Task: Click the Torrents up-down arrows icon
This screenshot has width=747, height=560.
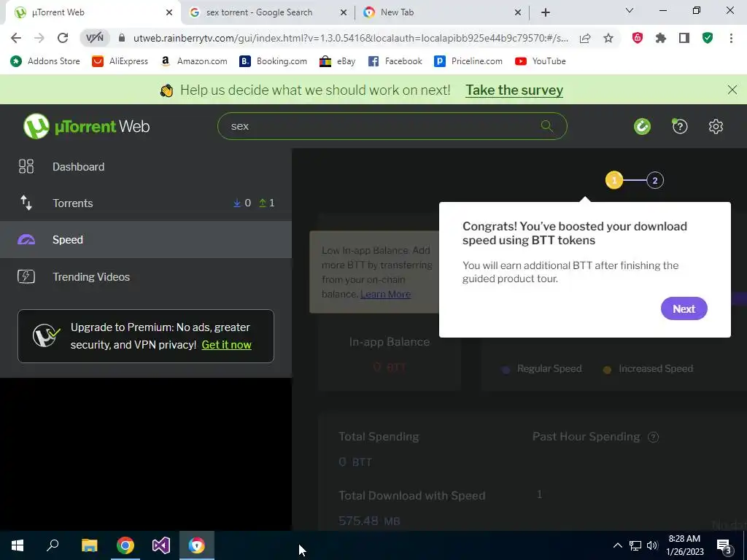Action: point(26,203)
